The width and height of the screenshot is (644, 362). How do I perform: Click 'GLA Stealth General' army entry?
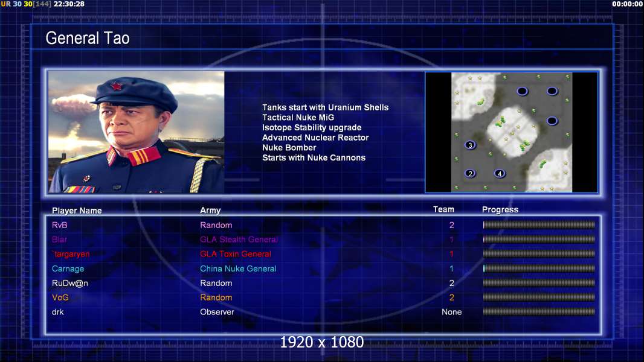[239, 240]
